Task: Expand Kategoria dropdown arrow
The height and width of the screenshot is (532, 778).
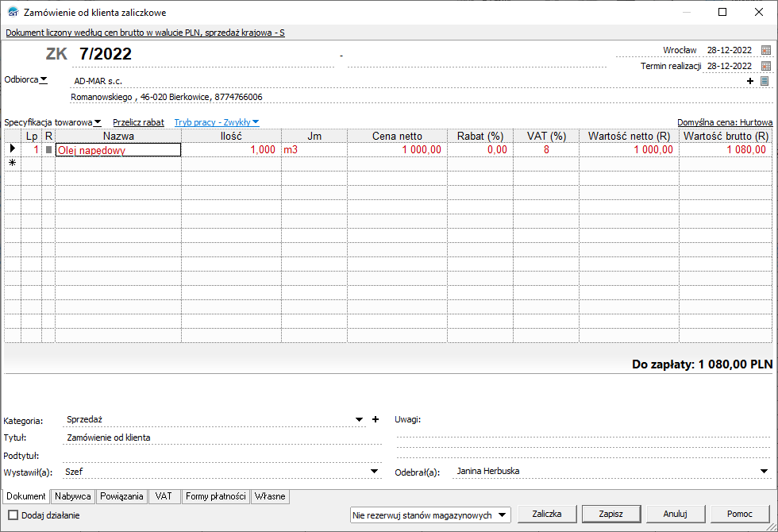Action: tap(359, 420)
